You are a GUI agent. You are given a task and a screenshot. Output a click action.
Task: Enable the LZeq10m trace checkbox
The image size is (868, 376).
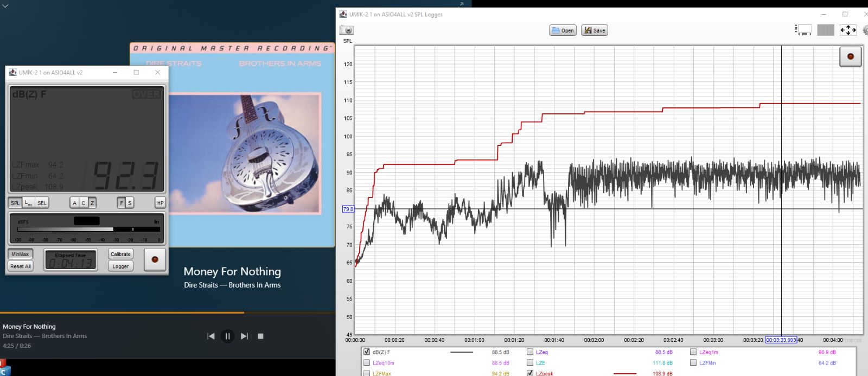[367, 363]
